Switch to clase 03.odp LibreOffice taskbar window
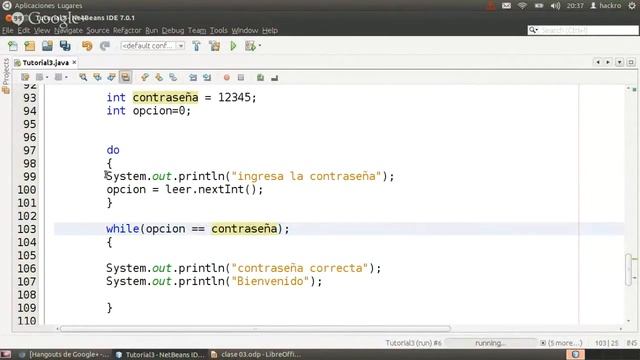Viewport: 640px width, 360px height. [x=256, y=354]
